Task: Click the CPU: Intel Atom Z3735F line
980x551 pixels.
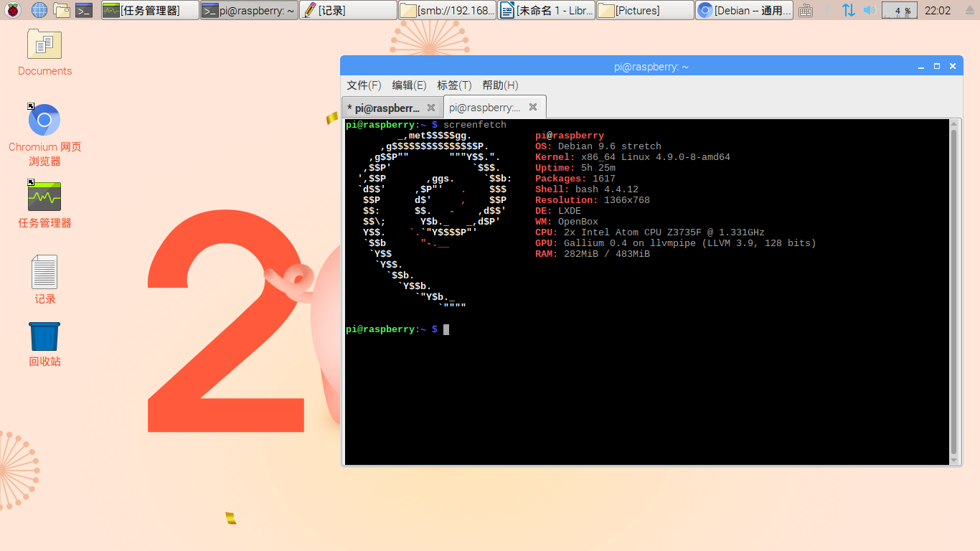Action: click(650, 232)
